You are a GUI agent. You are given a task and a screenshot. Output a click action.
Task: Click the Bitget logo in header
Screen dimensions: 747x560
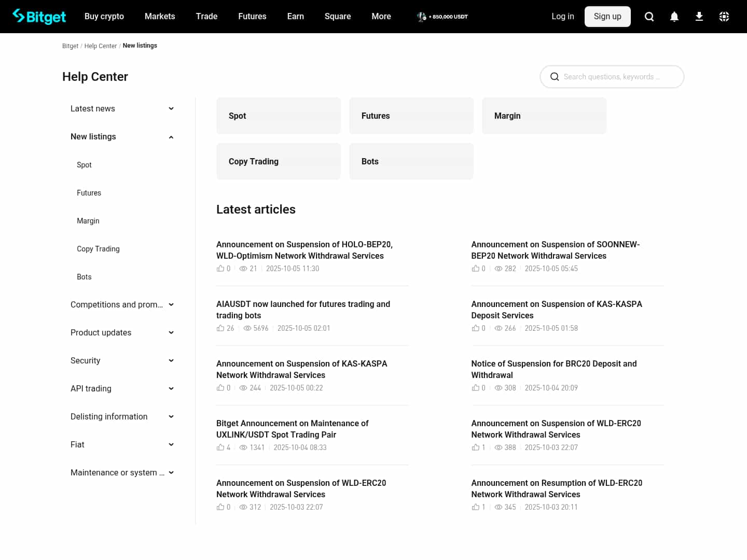[x=39, y=17]
